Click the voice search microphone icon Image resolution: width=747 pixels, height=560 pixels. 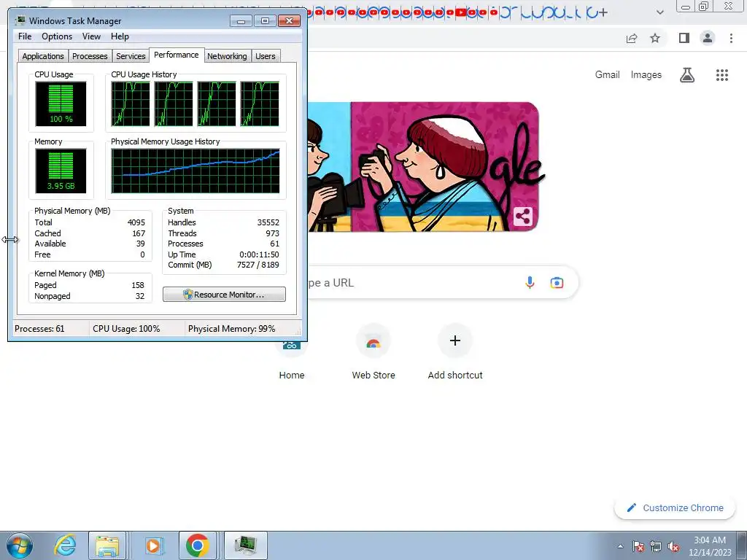point(530,283)
